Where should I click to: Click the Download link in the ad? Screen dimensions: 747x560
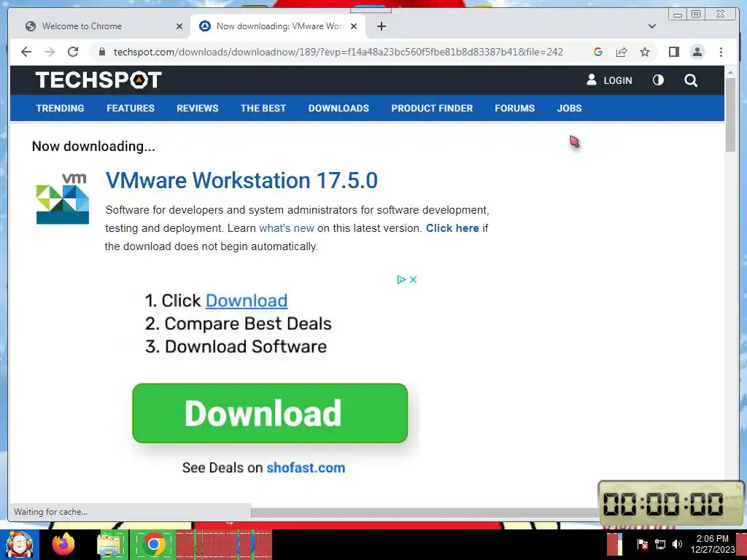click(247, 301)
